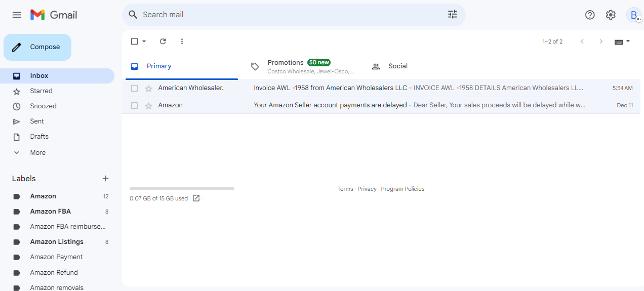Click the Sent arrow icon
644x291 pixels.
(x=17, y=121)
